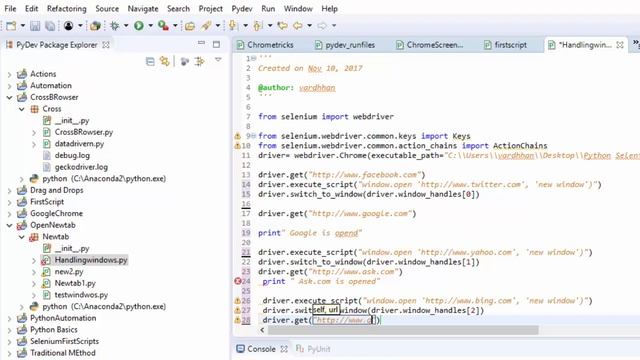640x360 pixels.
Task: Open the New wizard dropdown arrow
Action: tap(23, 26)
